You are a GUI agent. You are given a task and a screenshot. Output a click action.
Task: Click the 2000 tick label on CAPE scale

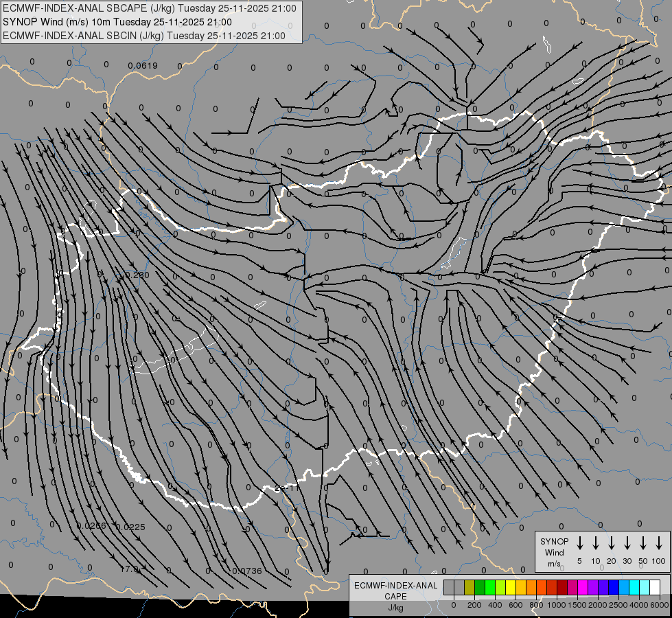tap(598, 605)
